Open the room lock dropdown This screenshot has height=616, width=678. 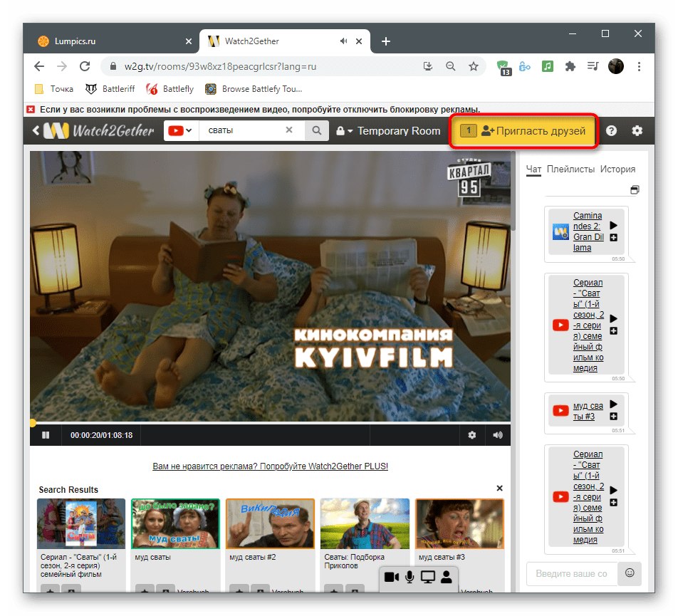click(x=344, y=130)
